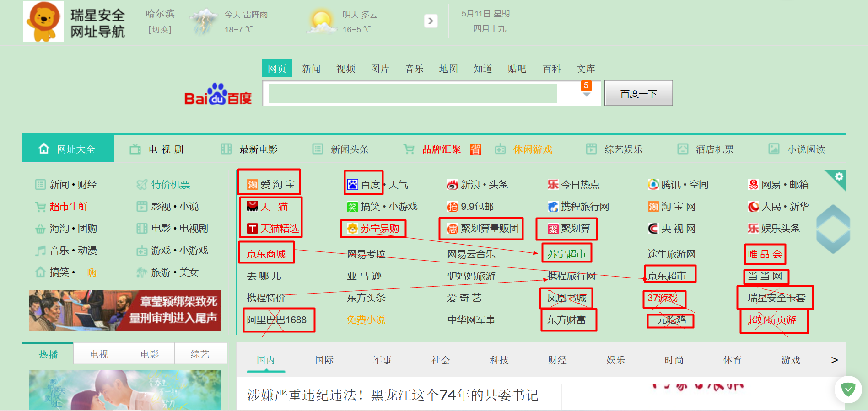Click the blue diamond scroll widget
The width and height of the screenshot is (868, 411).
tap(833, 229)
